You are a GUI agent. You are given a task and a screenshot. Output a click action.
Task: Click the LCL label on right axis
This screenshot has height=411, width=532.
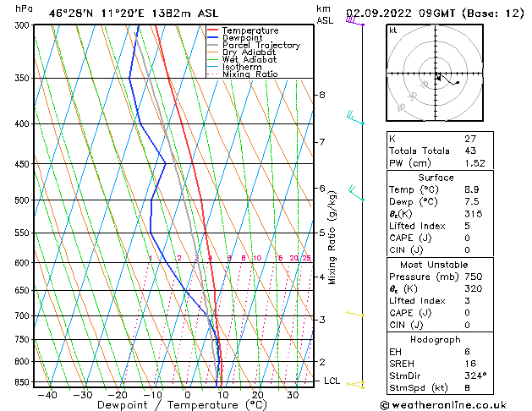coord(332,381)
